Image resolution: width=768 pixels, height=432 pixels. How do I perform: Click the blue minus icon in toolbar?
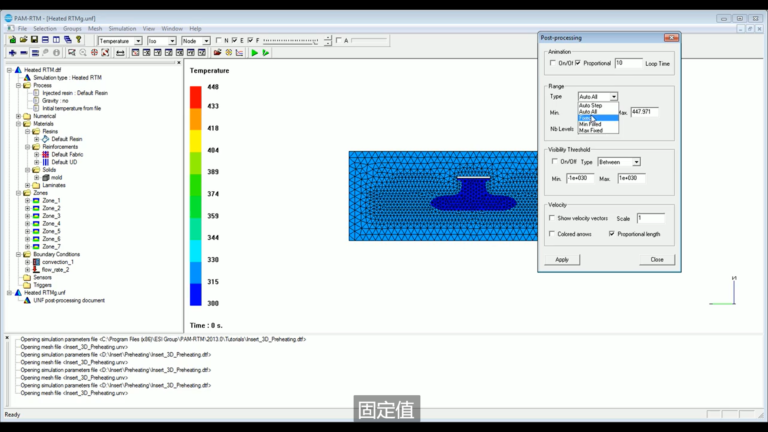coord(24,52)
